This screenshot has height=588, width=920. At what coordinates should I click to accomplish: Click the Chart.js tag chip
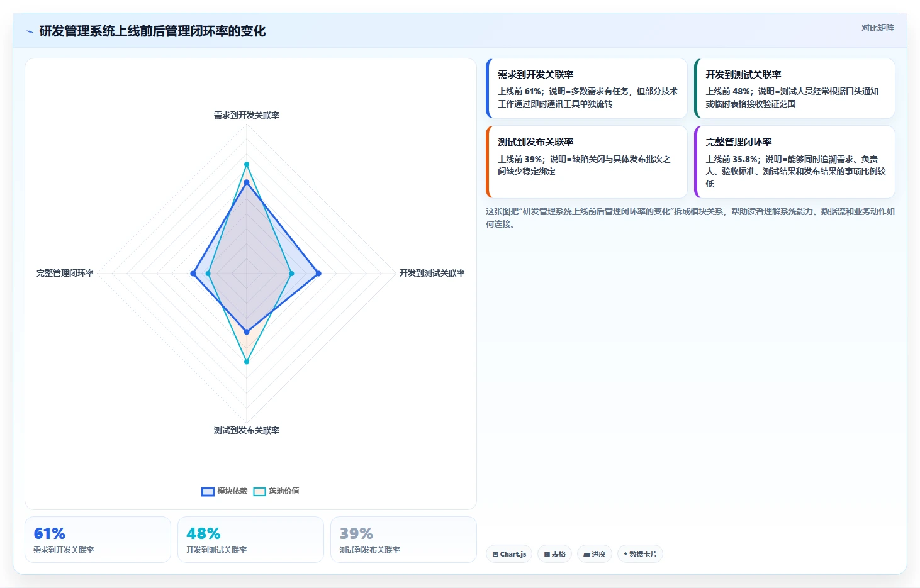[509, 554]
